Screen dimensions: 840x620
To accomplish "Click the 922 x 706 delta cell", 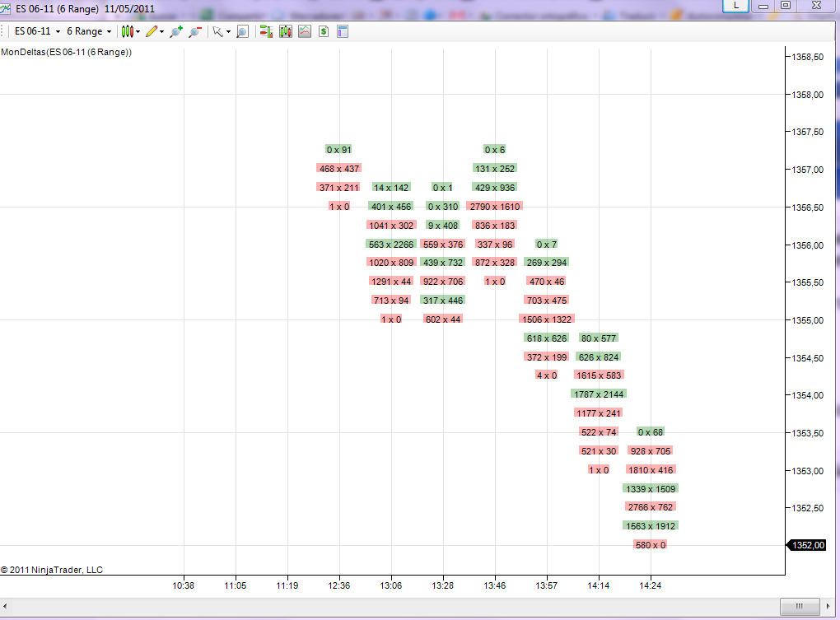I will point(443,282).
